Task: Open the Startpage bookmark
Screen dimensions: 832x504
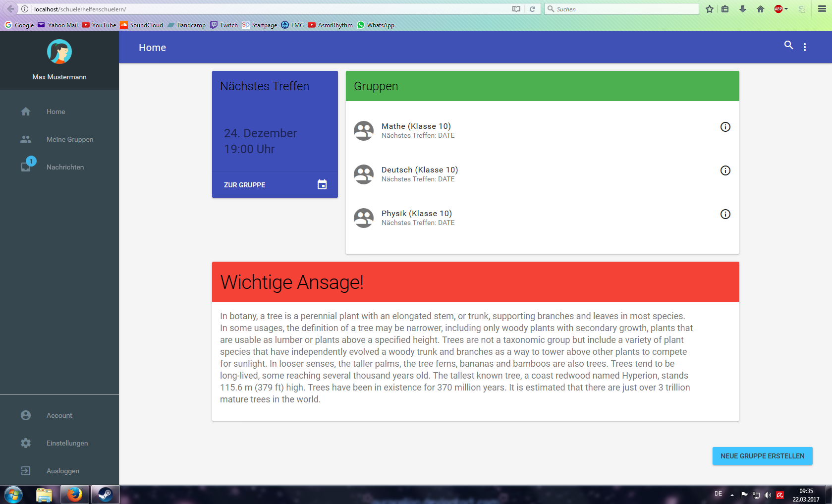Action: click(x=260, y=25)
